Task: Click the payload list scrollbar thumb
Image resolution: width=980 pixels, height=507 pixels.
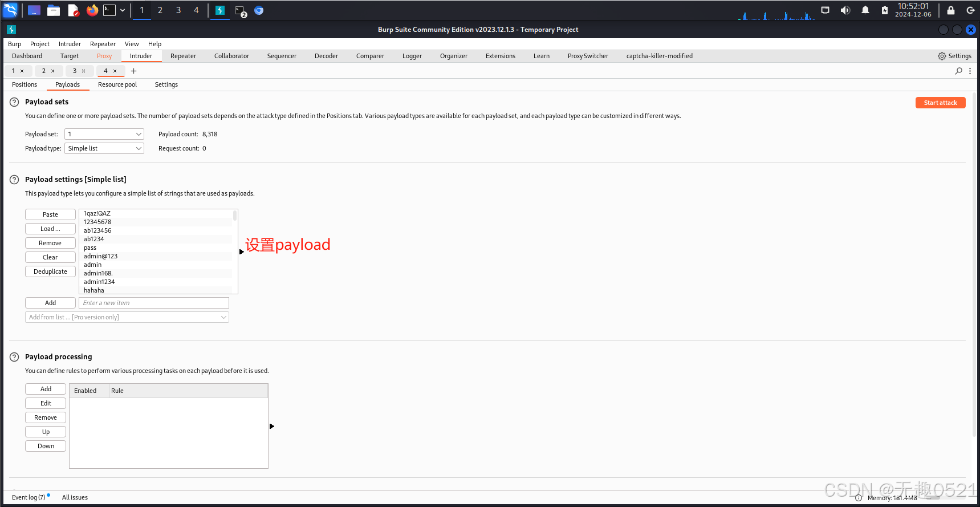Action: point(234,216)
